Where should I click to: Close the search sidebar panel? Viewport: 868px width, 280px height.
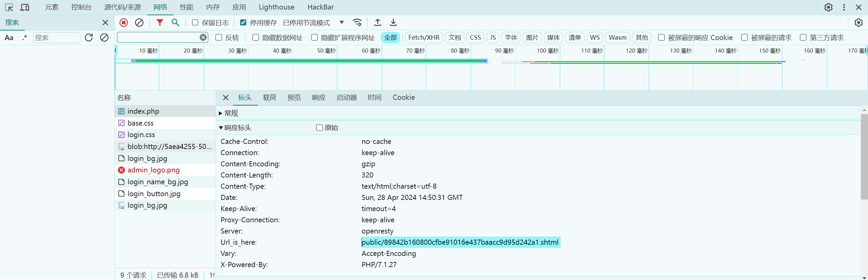105,22
